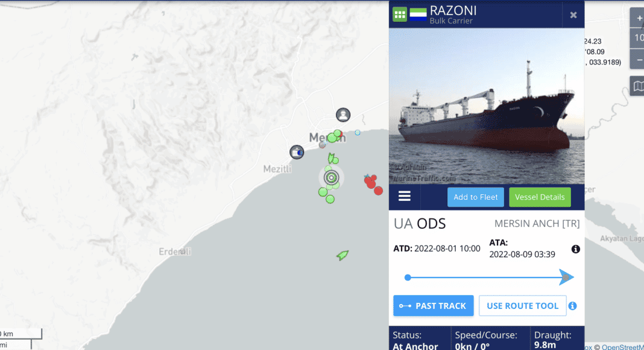Open the green grid icon beside RAZONI
Image resolution: width=644 pixels, height=350 pixels.
click(x=400, y=15)
